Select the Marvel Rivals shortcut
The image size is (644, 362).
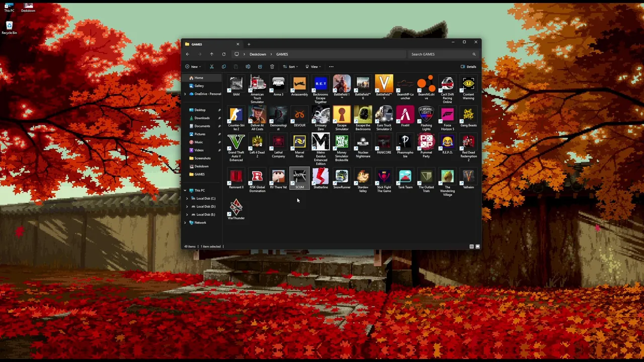[299, 146]
